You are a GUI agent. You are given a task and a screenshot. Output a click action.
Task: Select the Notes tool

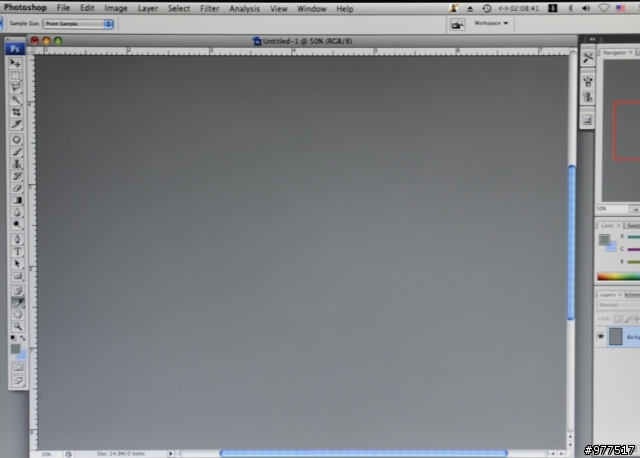[17, 290]
